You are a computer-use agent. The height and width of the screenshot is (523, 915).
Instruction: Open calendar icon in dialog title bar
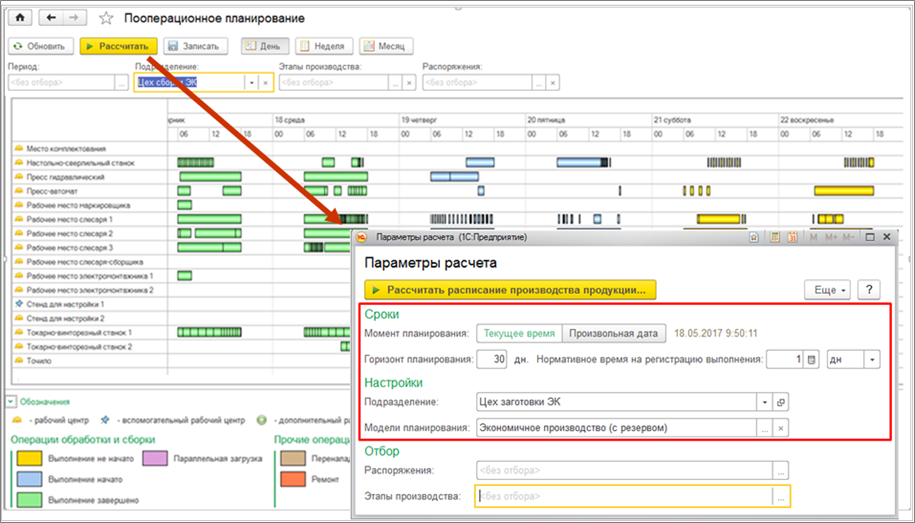pyautogui.click(x=791, y=238)
